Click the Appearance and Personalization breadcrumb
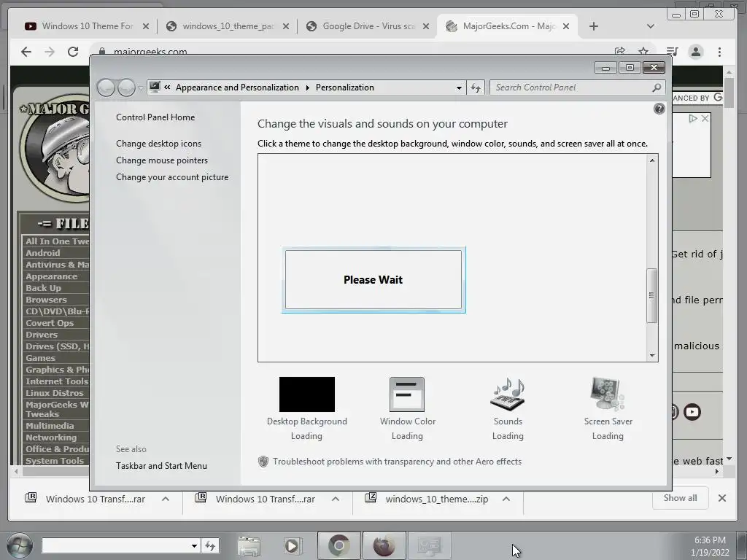The image size is (747, 560). tap(237, 87)
